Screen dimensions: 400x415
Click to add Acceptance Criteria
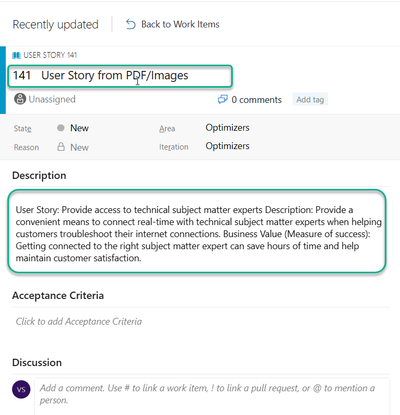[79, 321]
